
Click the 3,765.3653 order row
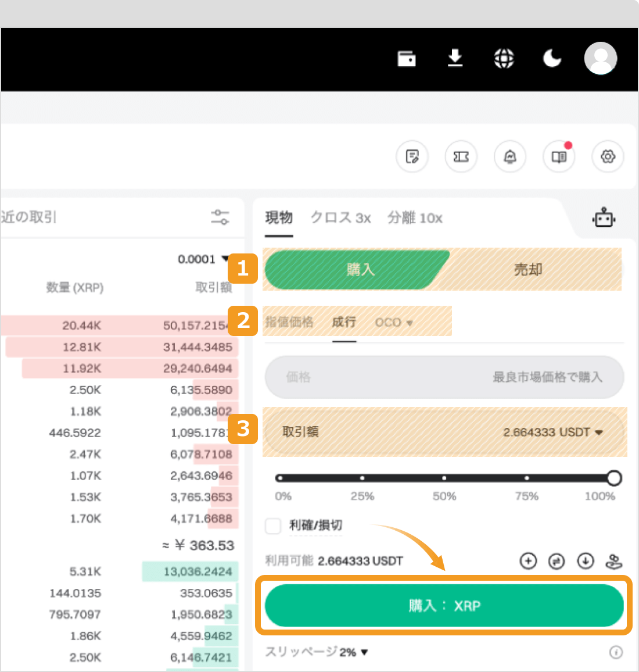coord(119,496)
